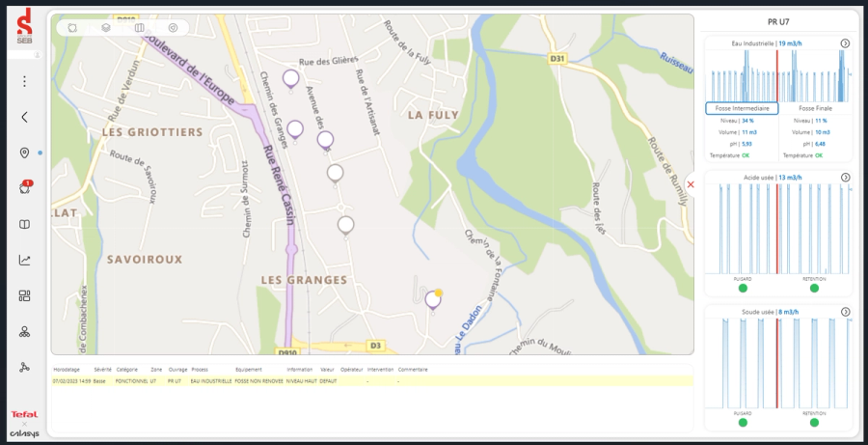Click the Soude usée flow chart
Image resolution: width=868 pixels, height=445 pixels.
[x=778, y=364]
